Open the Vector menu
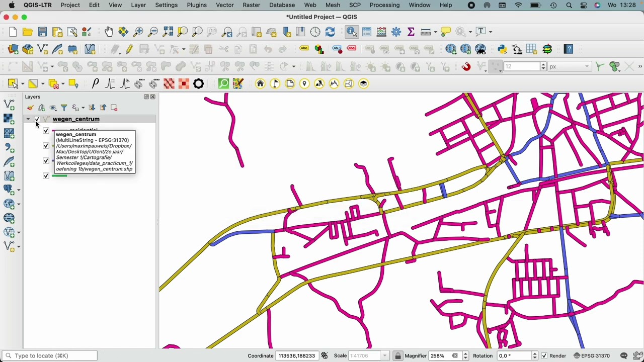Screen dimensions: 644x362 [x=225, y=5]
